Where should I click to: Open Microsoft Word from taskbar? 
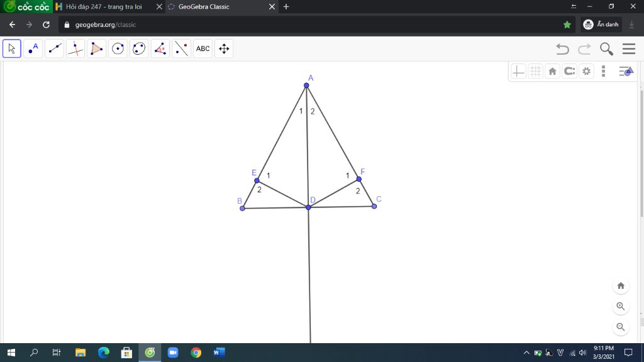click(x=219, y=353)
